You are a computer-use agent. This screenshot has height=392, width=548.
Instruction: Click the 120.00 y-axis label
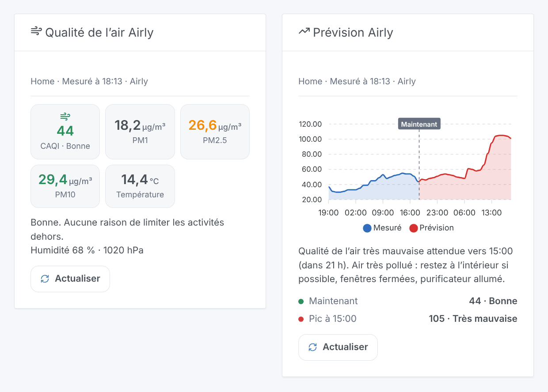[310, 124]
